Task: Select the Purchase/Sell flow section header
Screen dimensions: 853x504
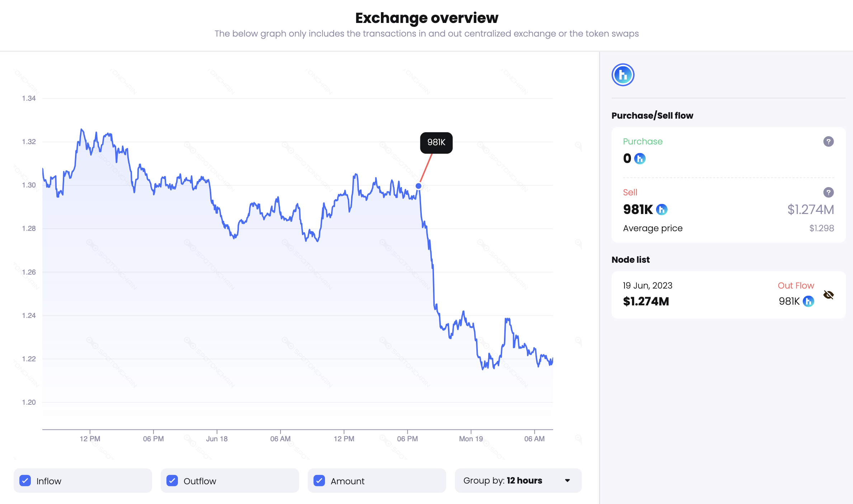Action: [x=652, y=115]
